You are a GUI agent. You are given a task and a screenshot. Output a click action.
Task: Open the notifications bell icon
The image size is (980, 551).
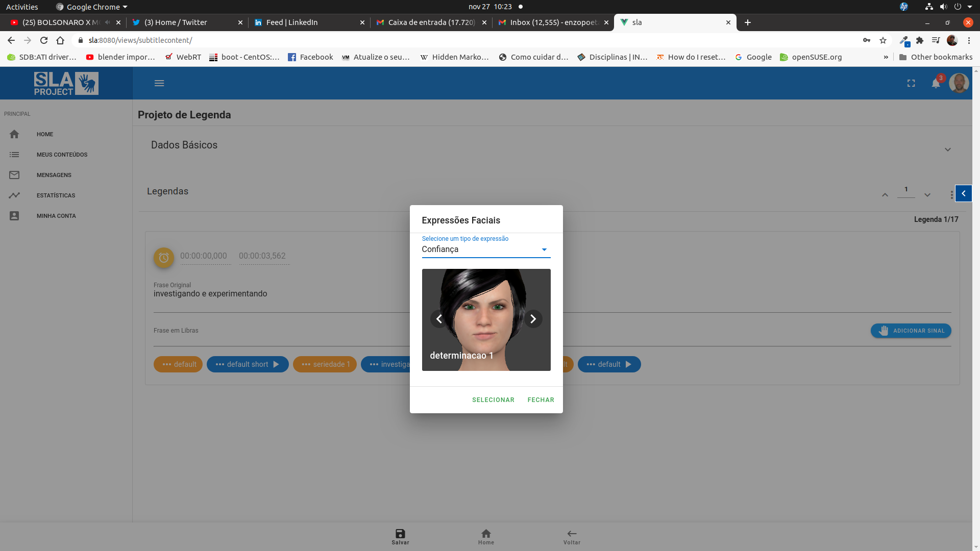pos(936,83)
